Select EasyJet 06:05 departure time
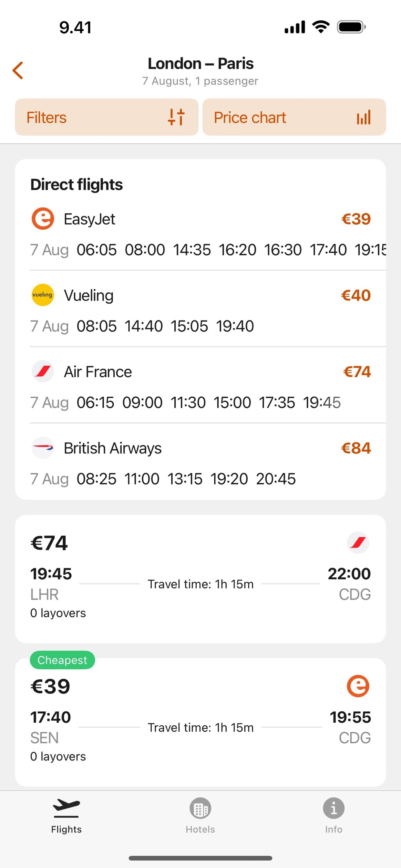401x868 pixels. [97, 250]
